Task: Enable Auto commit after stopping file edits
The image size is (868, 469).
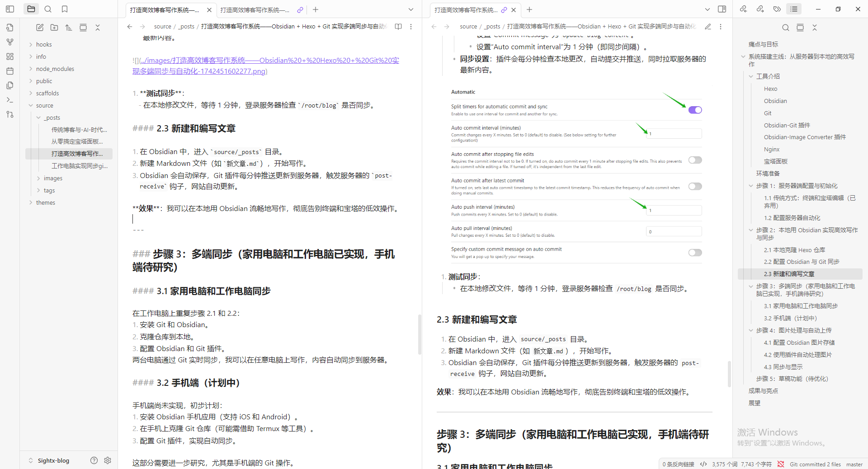Action: pyautogui.click(x=695, y=159)
